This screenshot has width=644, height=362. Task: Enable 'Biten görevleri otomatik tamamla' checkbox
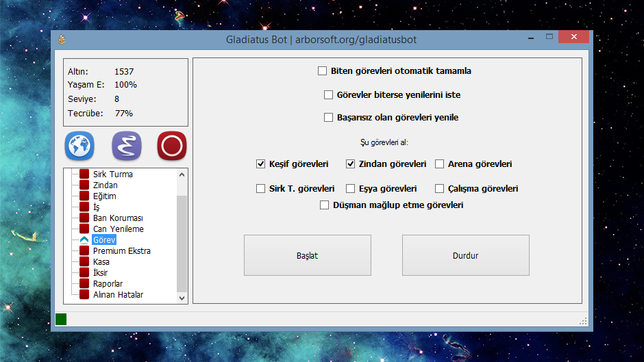[x=323, y=71]
